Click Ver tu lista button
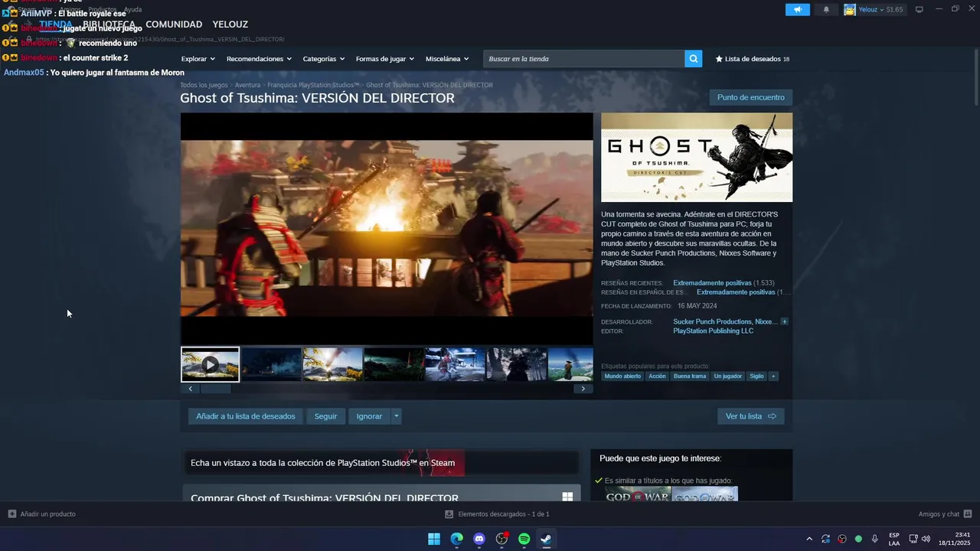 [750, 416]
